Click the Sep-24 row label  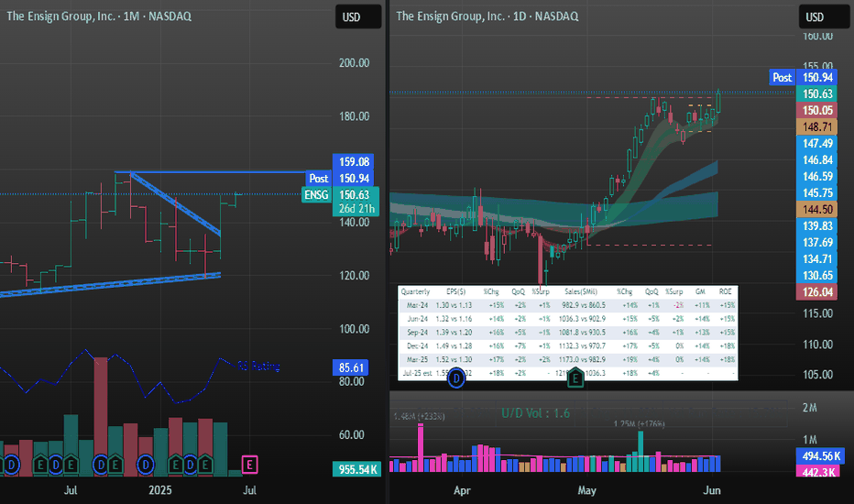[417, 333]
